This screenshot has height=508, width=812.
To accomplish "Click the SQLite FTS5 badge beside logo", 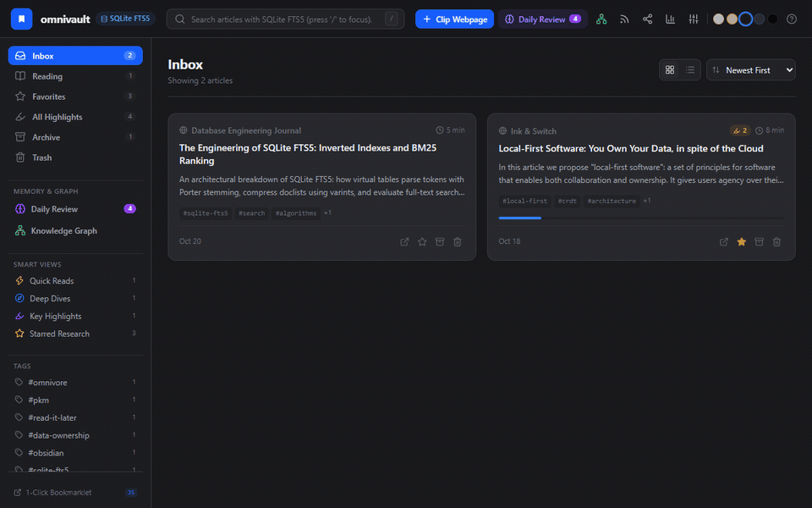I will [x=125, y=19].
